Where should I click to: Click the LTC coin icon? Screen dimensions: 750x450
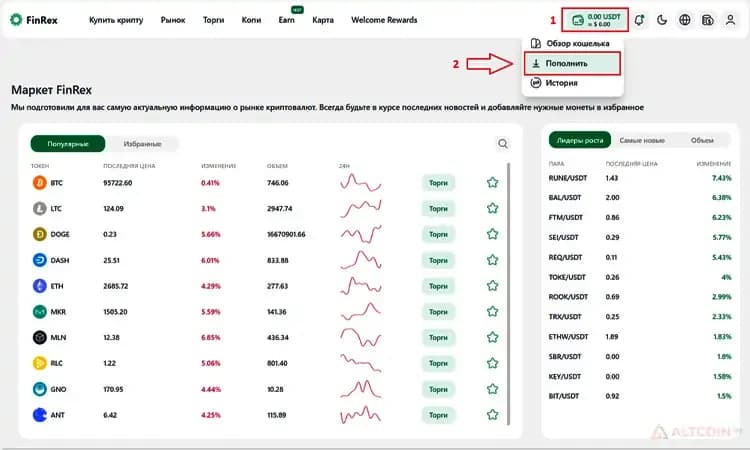tap(39, 209)
